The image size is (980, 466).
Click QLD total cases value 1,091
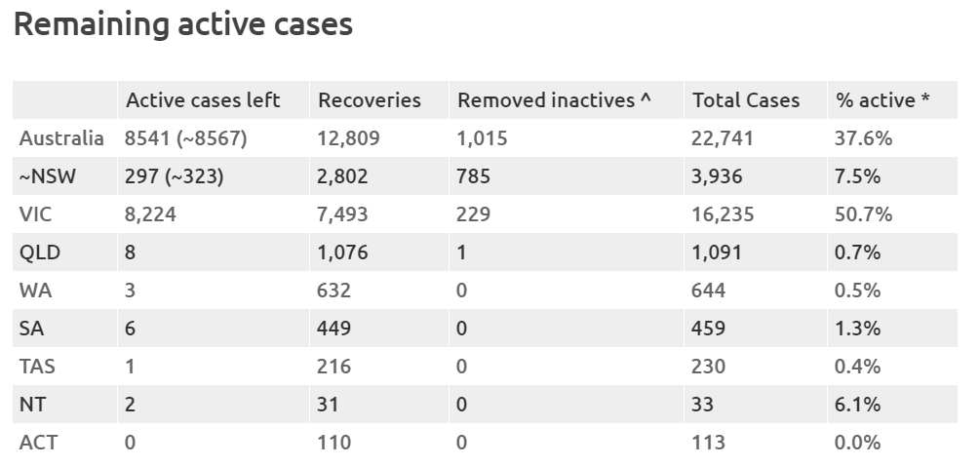(x=718, y=252)
